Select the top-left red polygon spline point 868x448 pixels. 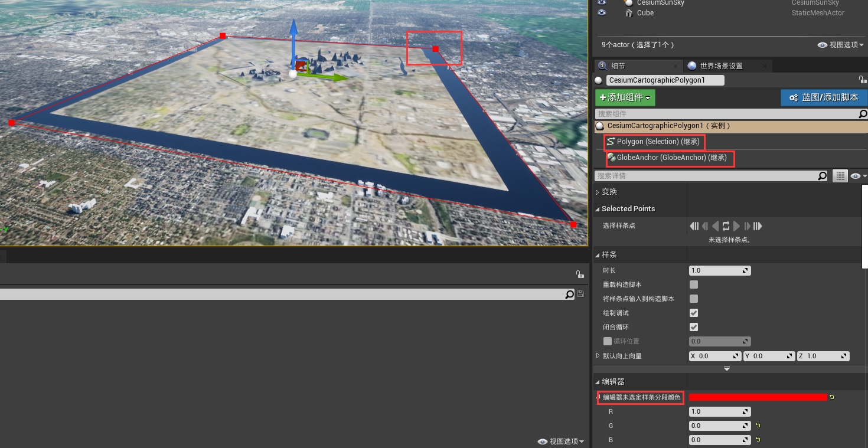[x=223, y=36]
